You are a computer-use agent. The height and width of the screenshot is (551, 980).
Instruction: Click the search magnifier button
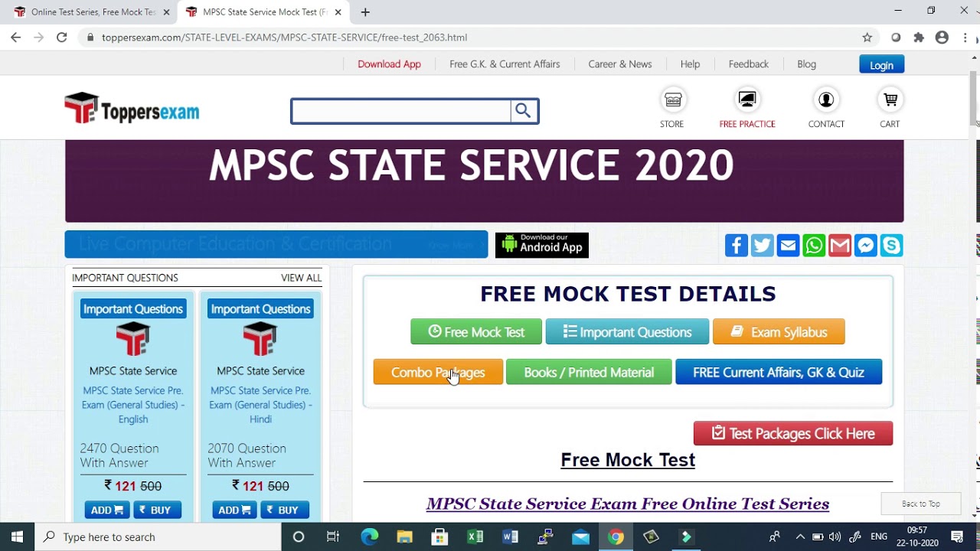(x=524, y=111)
